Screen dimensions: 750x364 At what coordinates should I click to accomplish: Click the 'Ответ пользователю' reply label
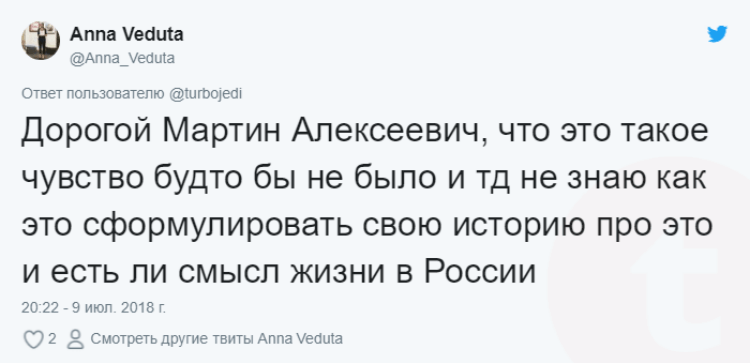pyautogui.click(x=95, y=94)
